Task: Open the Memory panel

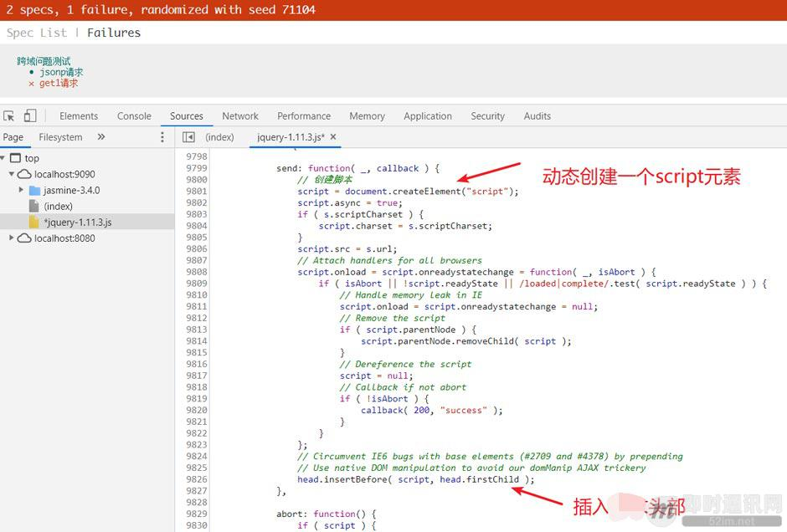Action: [x=367, y=115]
